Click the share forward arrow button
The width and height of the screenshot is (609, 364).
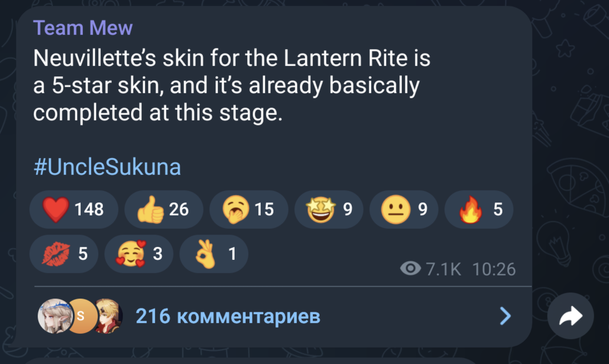570,316
